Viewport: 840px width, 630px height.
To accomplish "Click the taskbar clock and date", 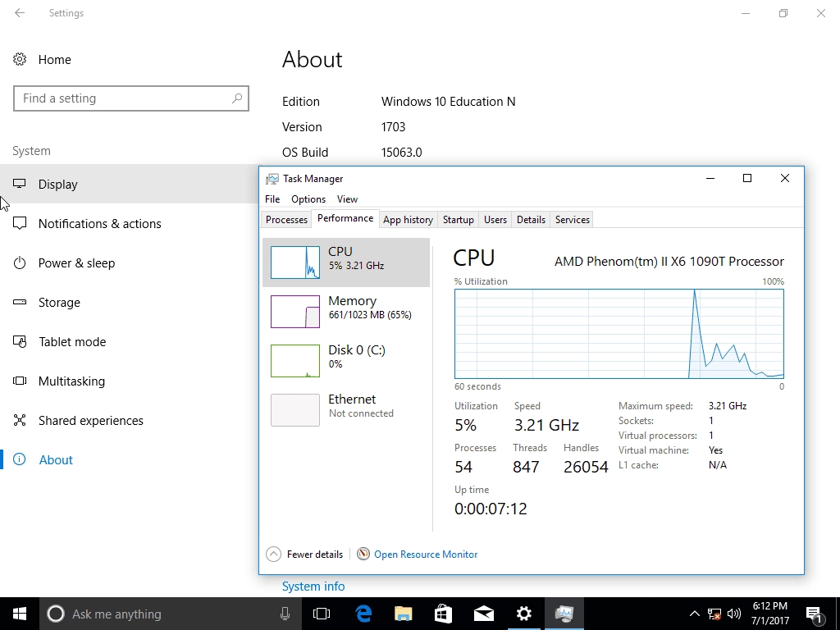I will (x=769, y=614).
